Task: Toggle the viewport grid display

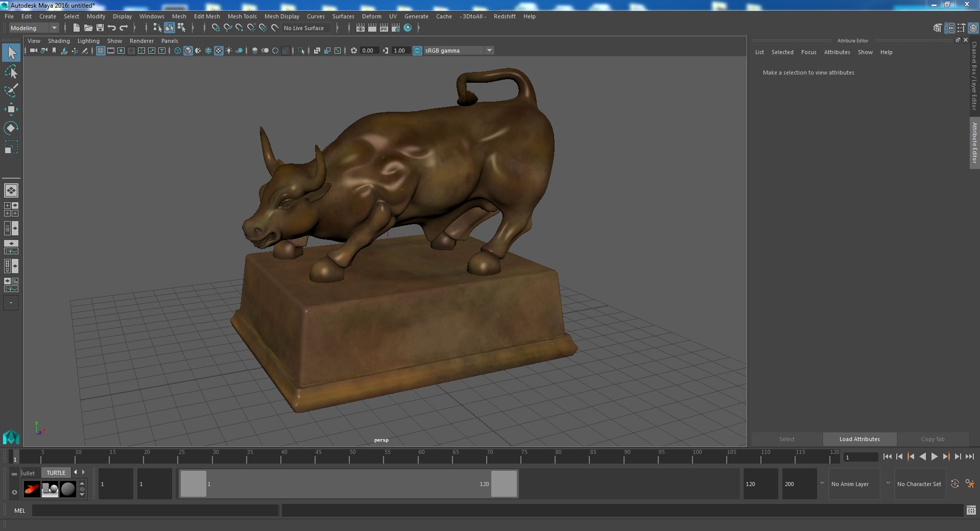Action: [x=101, y=51]
